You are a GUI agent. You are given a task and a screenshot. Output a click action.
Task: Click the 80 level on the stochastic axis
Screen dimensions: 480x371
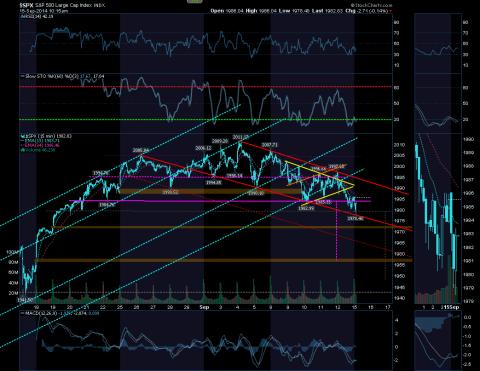pos(397,88)
